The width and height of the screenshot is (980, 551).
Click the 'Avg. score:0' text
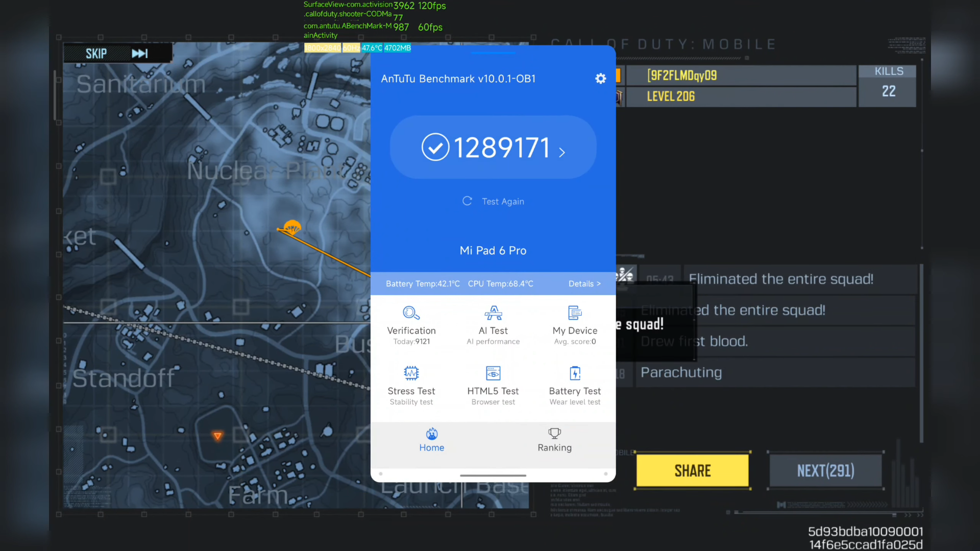[x=575, y=342]
